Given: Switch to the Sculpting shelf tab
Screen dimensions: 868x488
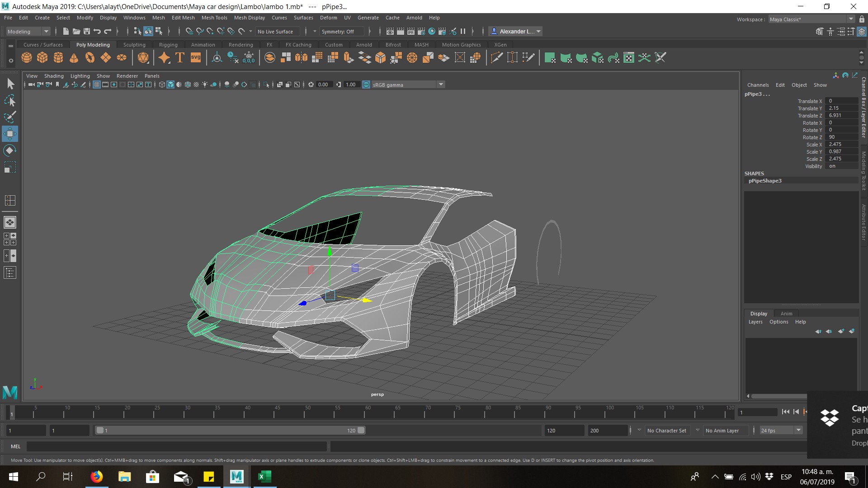Looking at the screenshot, I should (134, 45).
